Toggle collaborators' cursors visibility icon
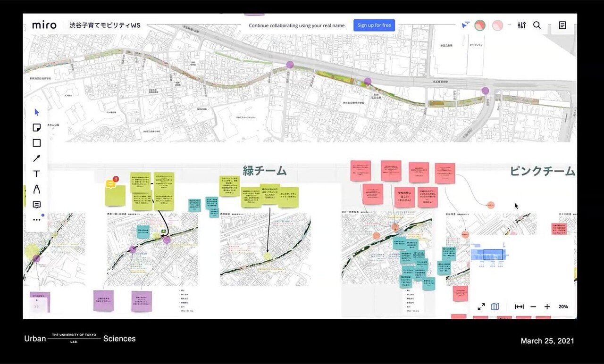This screenshot has height=364, width=604. pyautogui.click(x=466, y=25)
